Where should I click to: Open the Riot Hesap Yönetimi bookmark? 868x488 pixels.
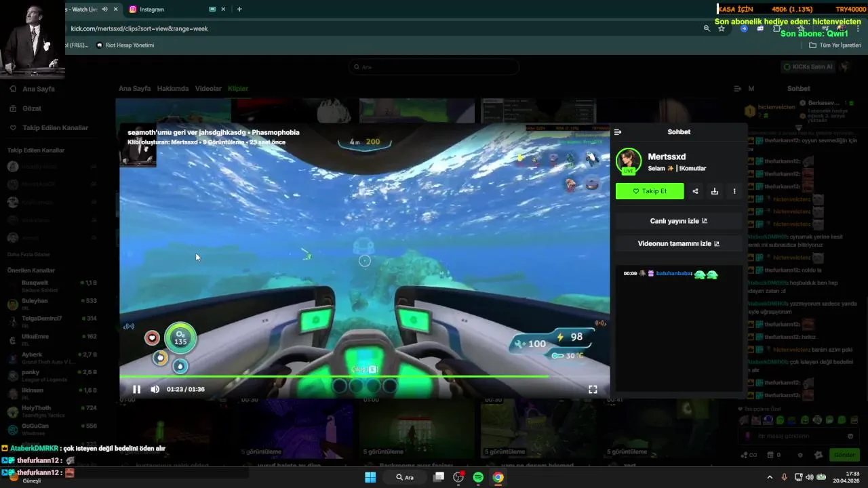(125, 45)
